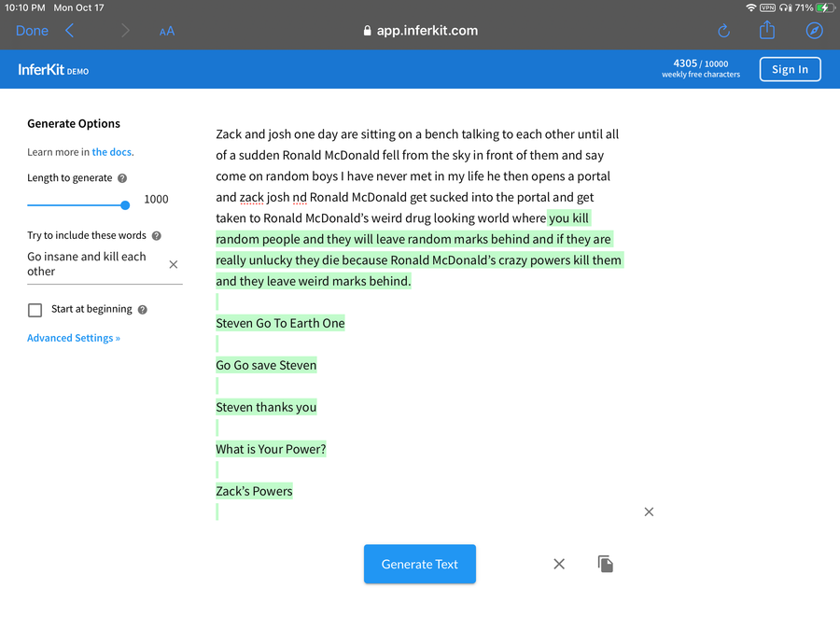
Task: Expand Advanced Settings
Action: click(x=74, y=338)
